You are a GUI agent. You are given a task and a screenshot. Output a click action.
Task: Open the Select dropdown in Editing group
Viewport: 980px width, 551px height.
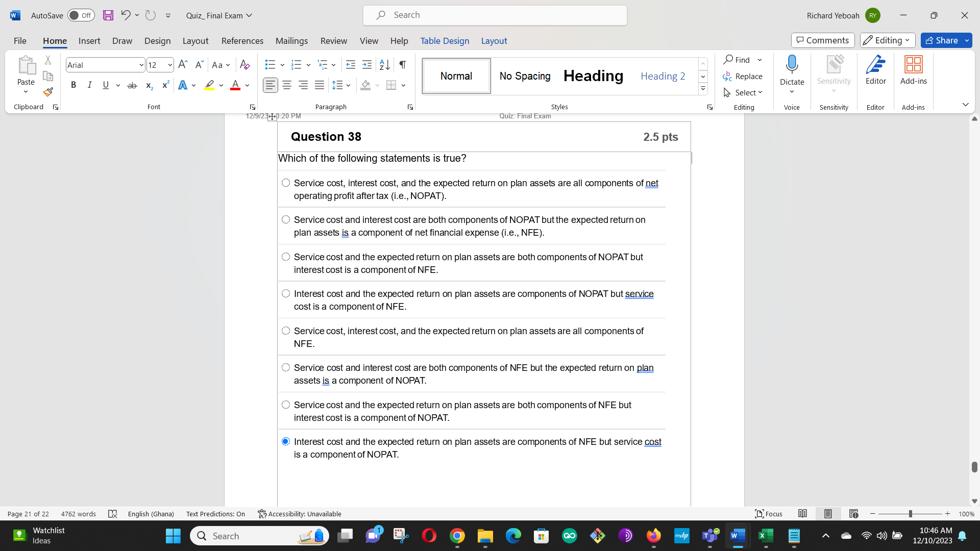click(743, 92)
